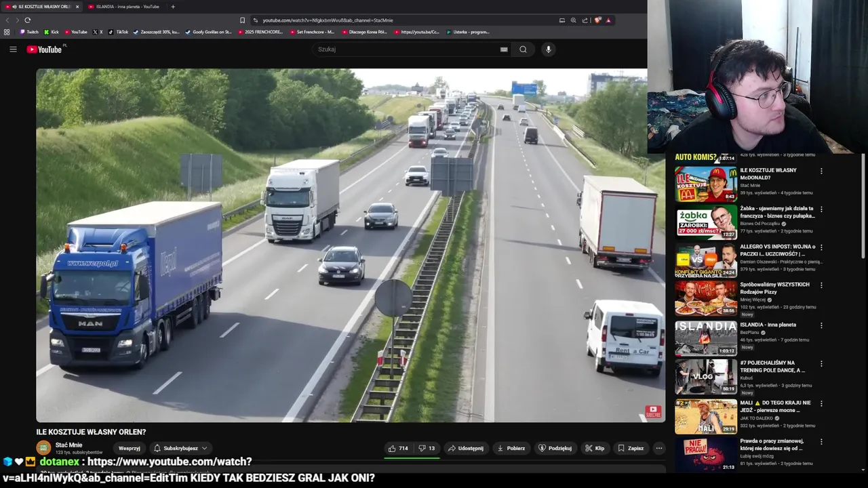The height and width of the screenshot is (488, 868).
Task: Click the Brave rewards triangle icon
Action: point(608,20)
